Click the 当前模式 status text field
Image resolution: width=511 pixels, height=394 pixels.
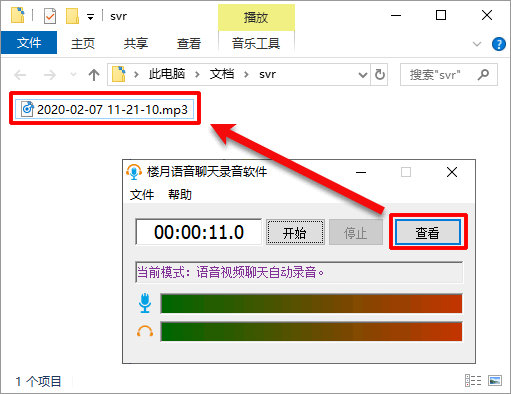(x=299, y=272)
